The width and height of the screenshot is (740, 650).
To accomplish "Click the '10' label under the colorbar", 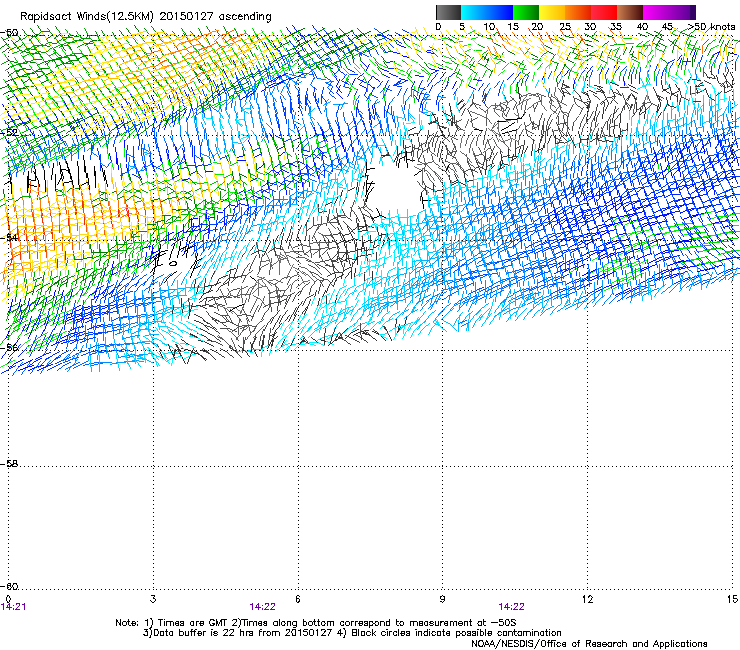I will pos(489,27).
